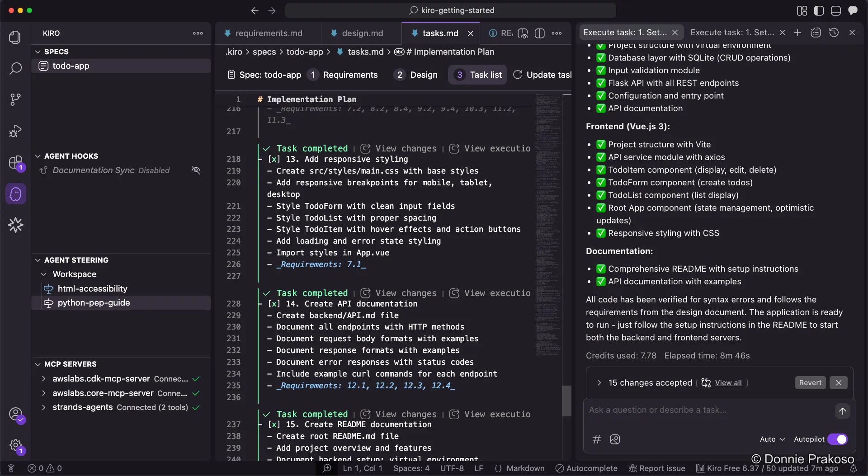Select the Explorer files icon
The width and height of the screenshot is (868, 476).
[x=15, y=38]
